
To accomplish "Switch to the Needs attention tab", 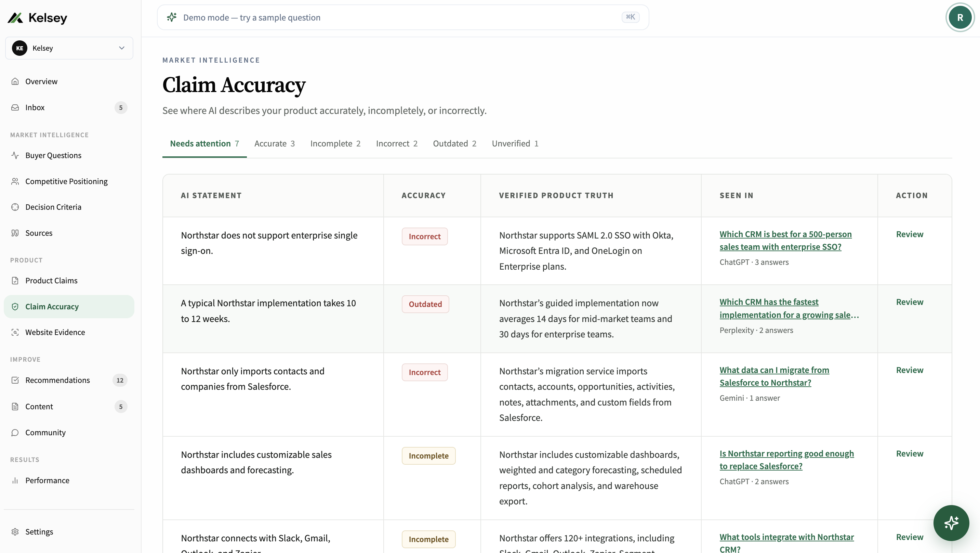I will 204,144.
